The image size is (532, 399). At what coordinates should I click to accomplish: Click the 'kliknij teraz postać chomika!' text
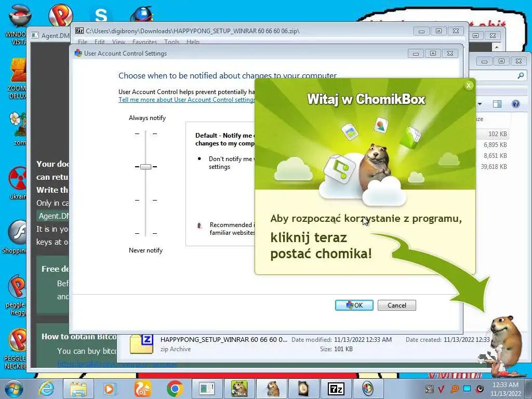[x=321, y=245]
